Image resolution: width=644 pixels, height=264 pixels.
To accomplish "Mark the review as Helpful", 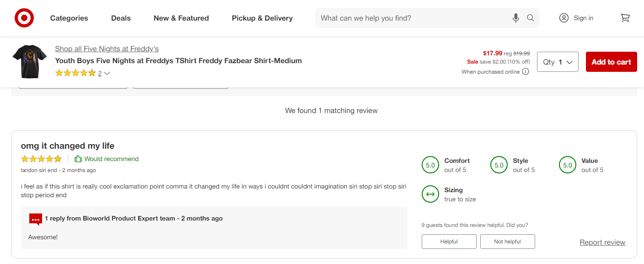I will (449, 242).
